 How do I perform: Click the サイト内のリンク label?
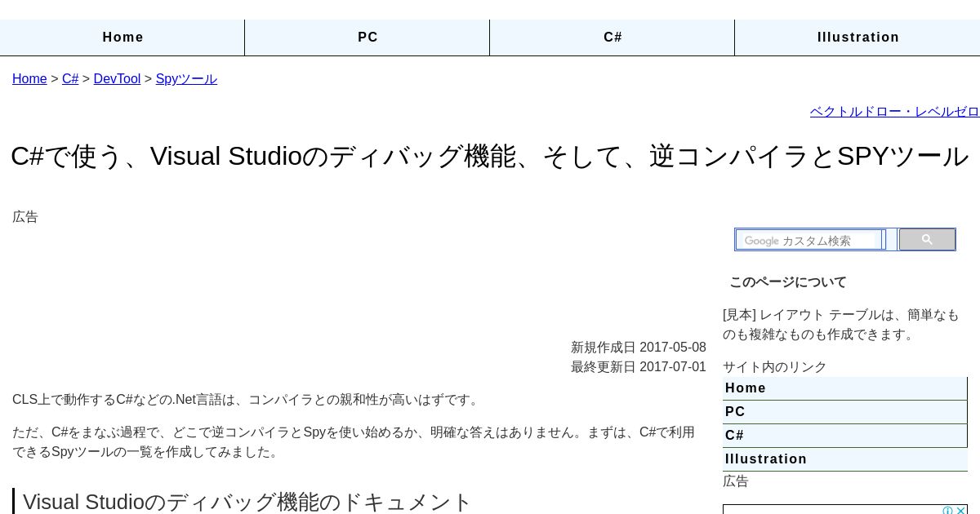point(775,367)
